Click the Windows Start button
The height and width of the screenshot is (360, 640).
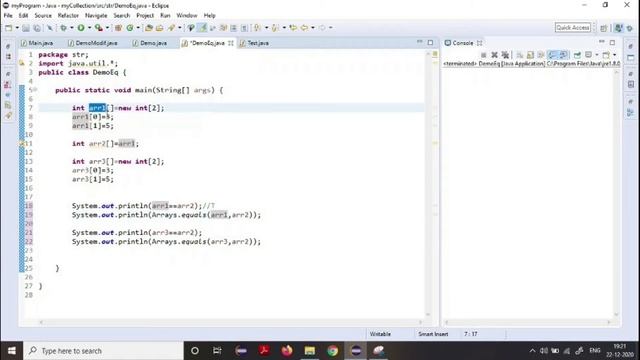(x=11, y=351)
